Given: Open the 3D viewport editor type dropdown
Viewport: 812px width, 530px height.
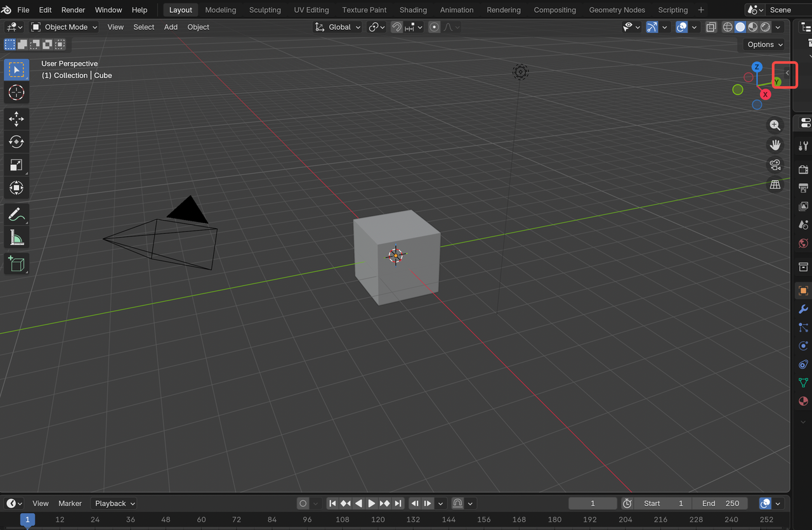Looking at the screenshot, I should pyautogui.click(x=14, y=27).
